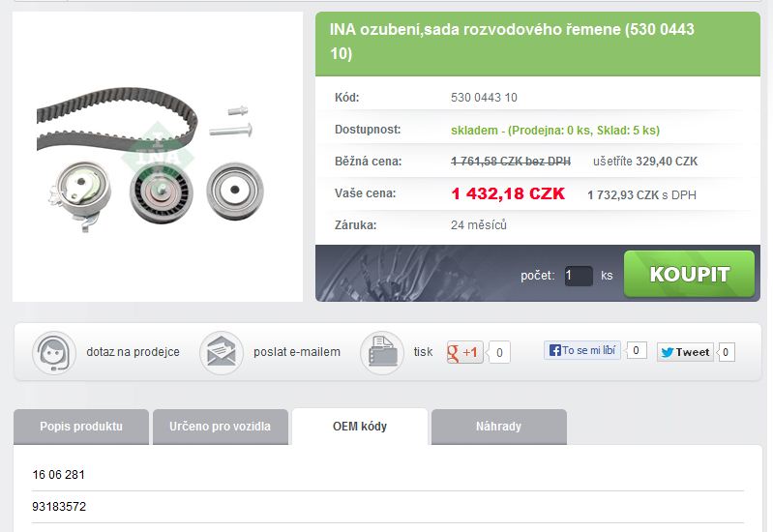Click the product title in the green header

(x=512, y=42)
